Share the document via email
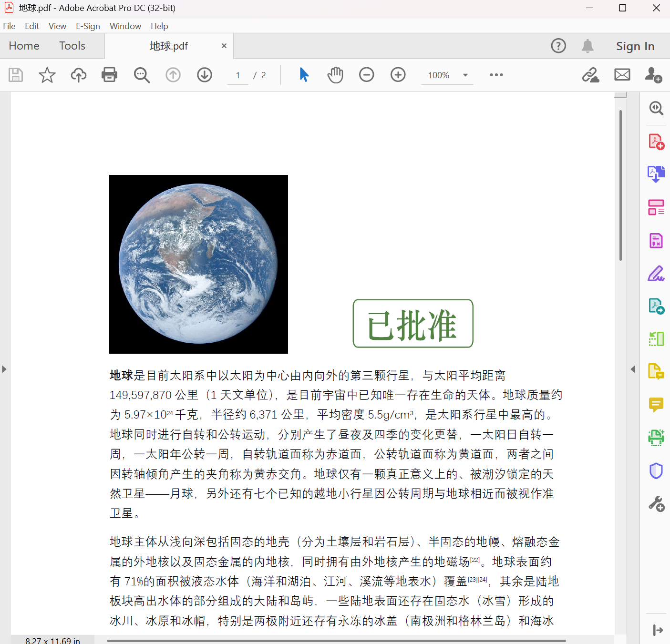Image resolution: width=670 pixels, height=644 pixels. [622, 75]
